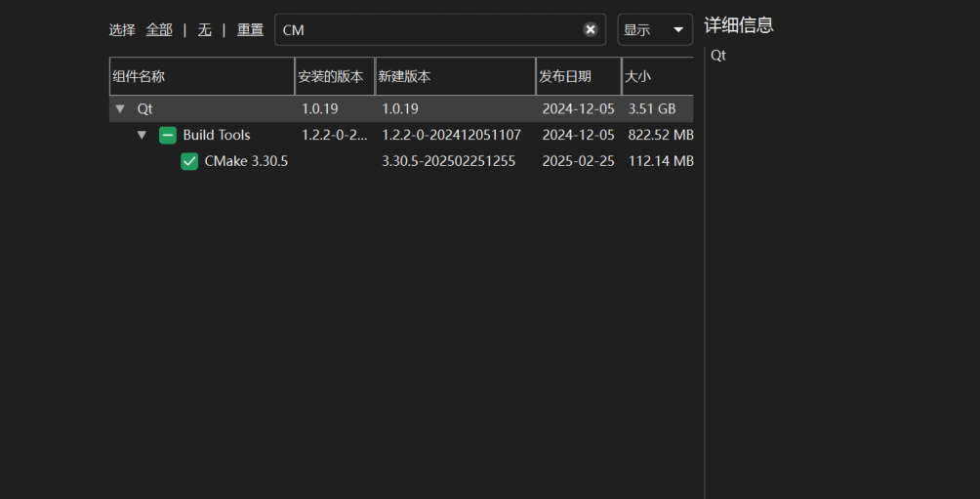Click installed version 1.2.2-0-2... cell
This screenshot has width=980, height=499.
[335, 135]
